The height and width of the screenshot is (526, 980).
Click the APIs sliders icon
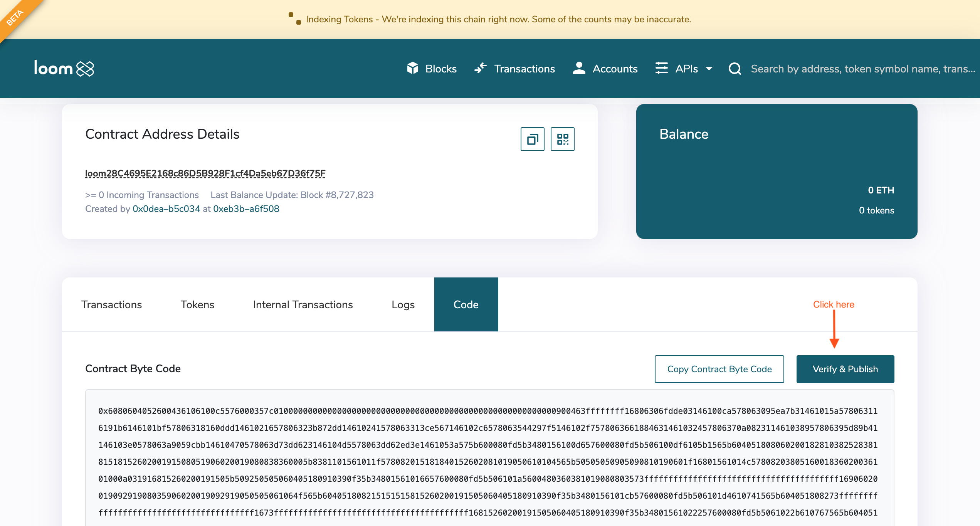[x=662, y=68]
